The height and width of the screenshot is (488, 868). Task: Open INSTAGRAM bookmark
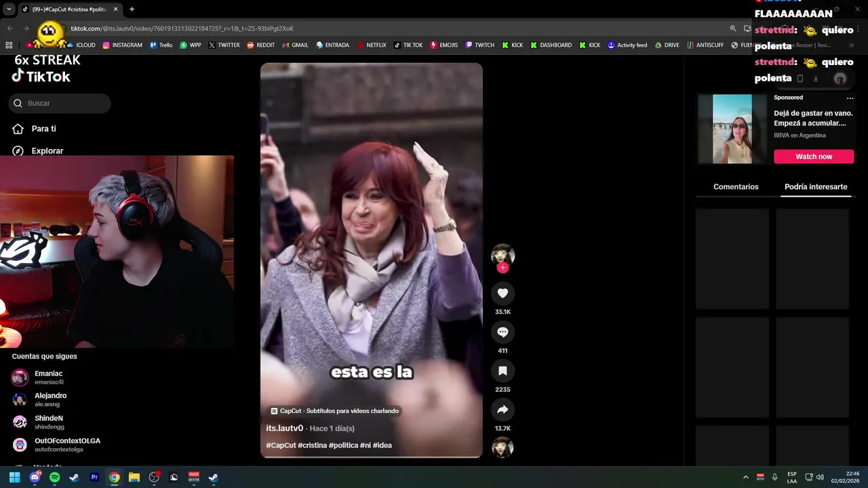(122, 45)
